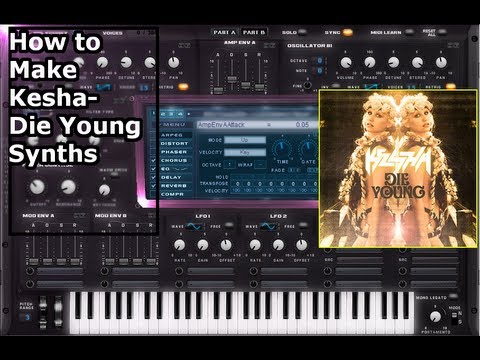This screenshot has width=480, height=360.
Task: Switch to Part B
Action: [x=254, y=32]
